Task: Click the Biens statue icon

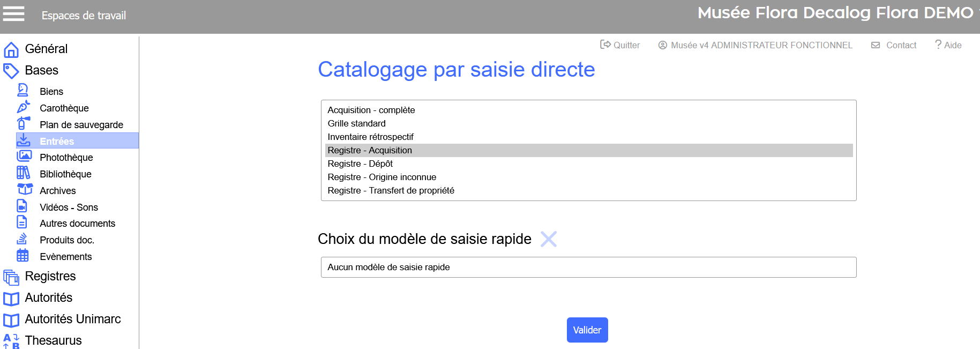Action: 23,90
